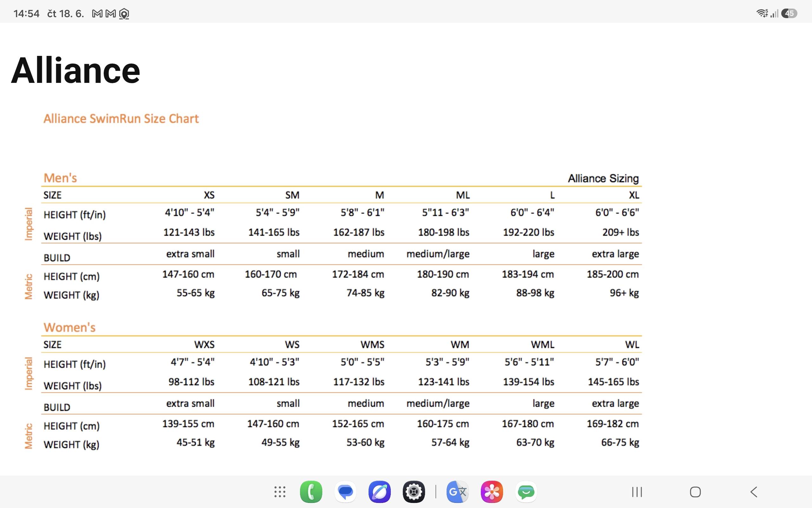Click the height cell 5'8" - 6'1"
Image resolution: width=812 pixels, height=508 pixels.
coord(362,212)
